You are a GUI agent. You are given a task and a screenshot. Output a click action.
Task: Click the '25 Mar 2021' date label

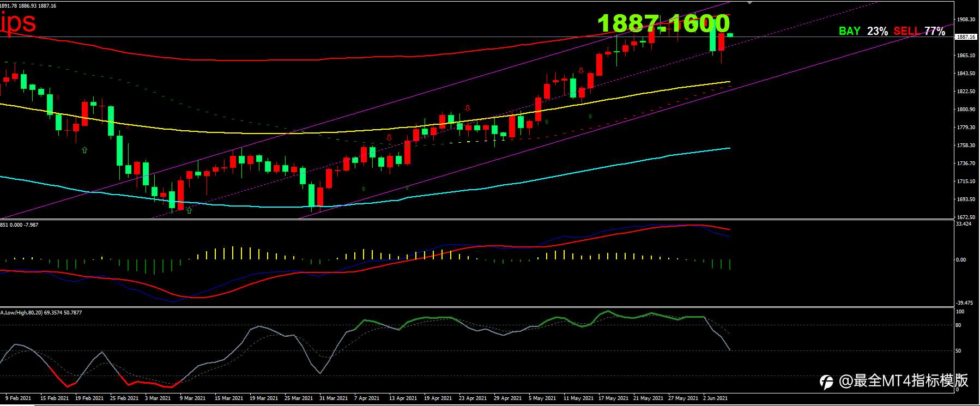(x=299, y=398)
